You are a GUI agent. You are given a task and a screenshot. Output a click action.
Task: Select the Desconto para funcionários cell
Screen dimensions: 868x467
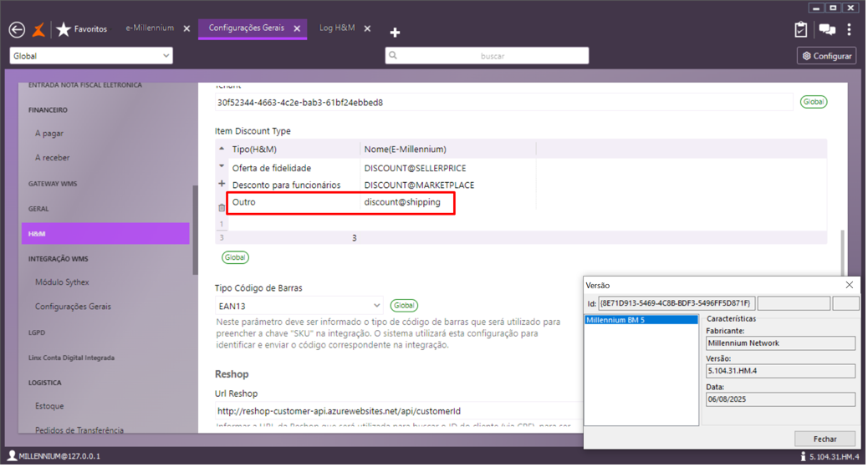tap(286, 185)
